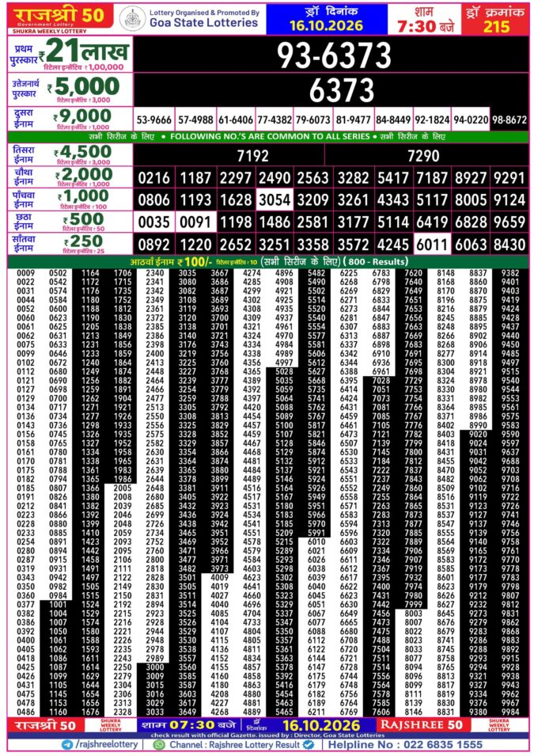Select sixth prize number 0035

153,222
